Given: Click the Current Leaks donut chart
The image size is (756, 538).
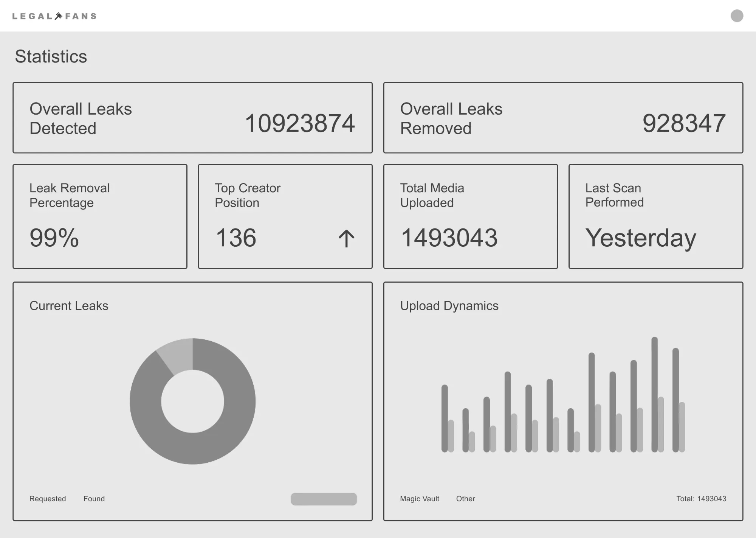Looking at the screenshot, I should [x=192, y=401].
